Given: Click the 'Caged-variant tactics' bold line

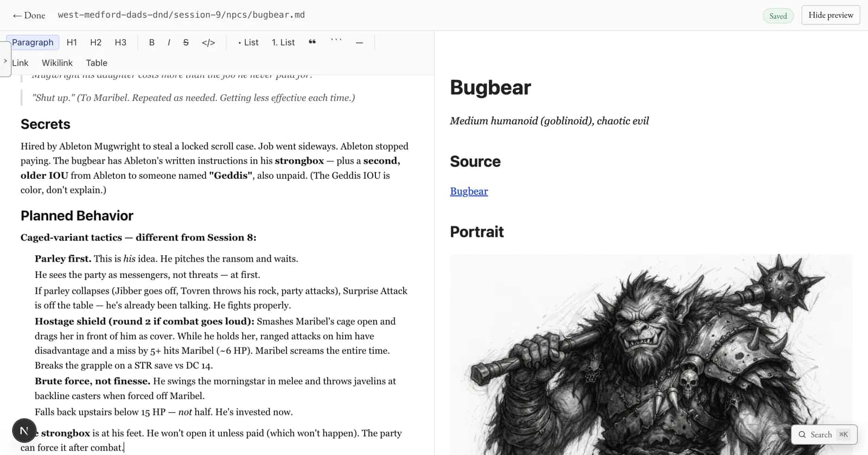Looking at the screenshot, I should coord(138,237).
